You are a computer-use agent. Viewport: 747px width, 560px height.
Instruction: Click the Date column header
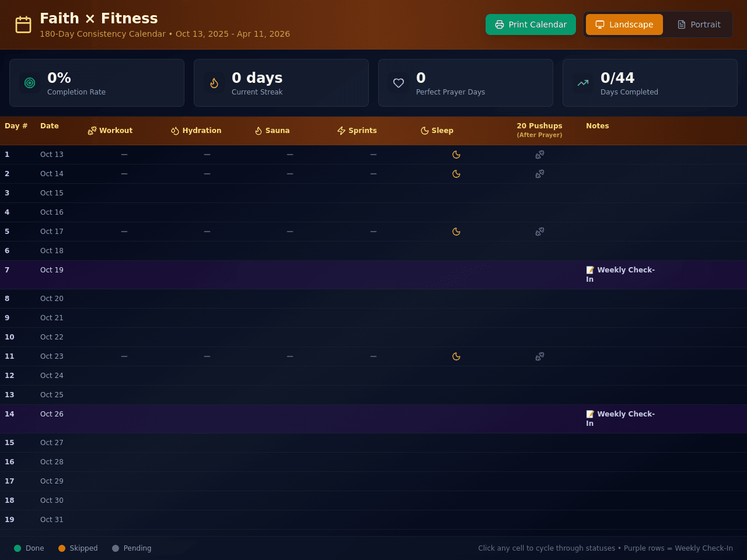(x=50, y=126)
